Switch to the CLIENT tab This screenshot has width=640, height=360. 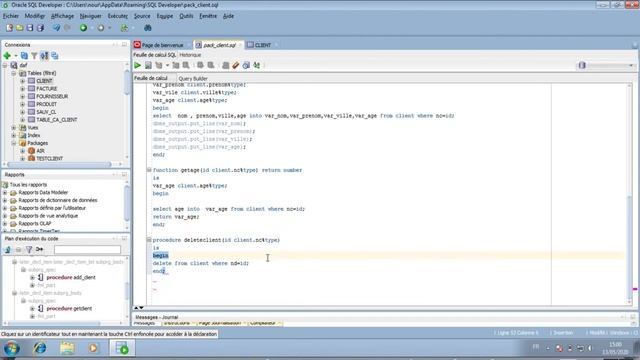click(x=262, y=45)
